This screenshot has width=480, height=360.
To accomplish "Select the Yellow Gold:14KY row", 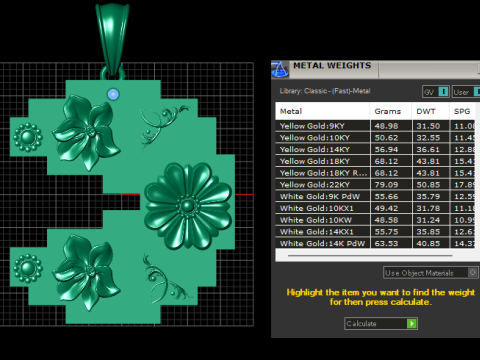I will 375,149.
